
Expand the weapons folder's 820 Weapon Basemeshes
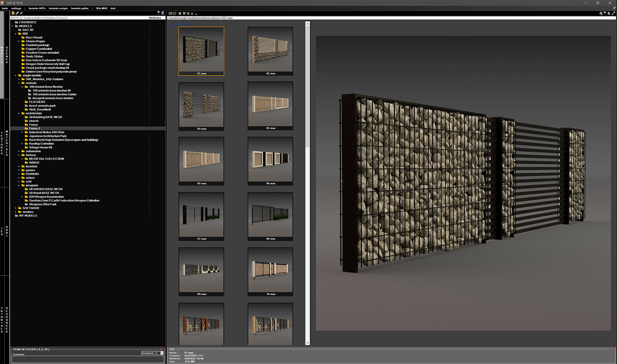22,197
